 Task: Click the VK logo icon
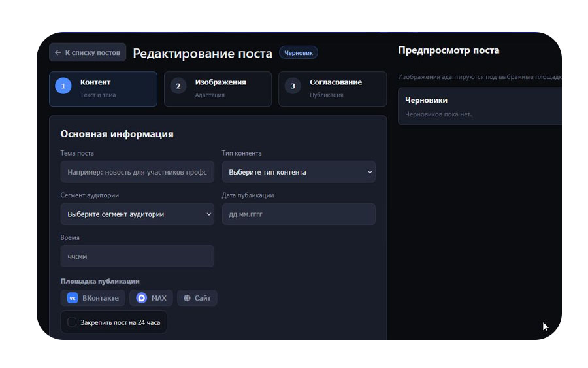pos(73,298)
